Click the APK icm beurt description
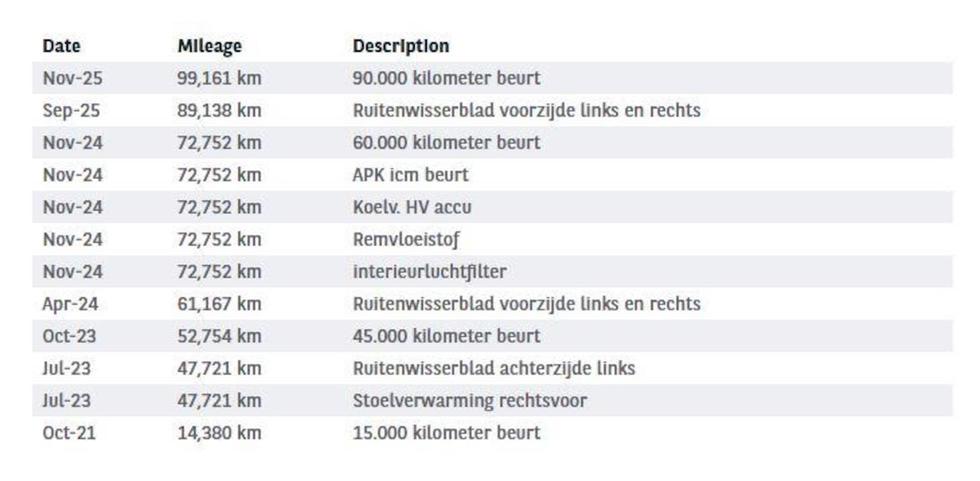This screenshot has height=481, width=980. tap(410, 175)
